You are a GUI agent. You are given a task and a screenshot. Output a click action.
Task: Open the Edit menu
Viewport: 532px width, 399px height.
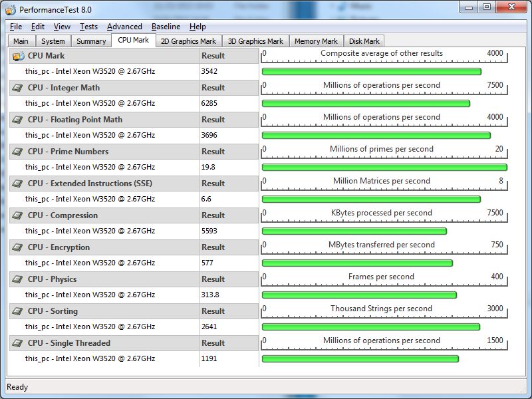(38, 27)
